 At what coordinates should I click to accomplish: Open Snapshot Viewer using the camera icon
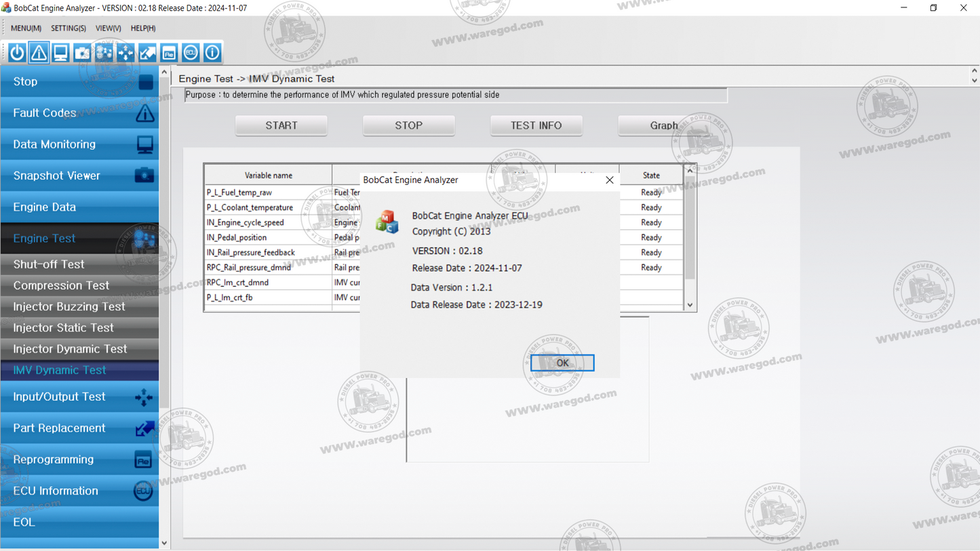[82, 52]
